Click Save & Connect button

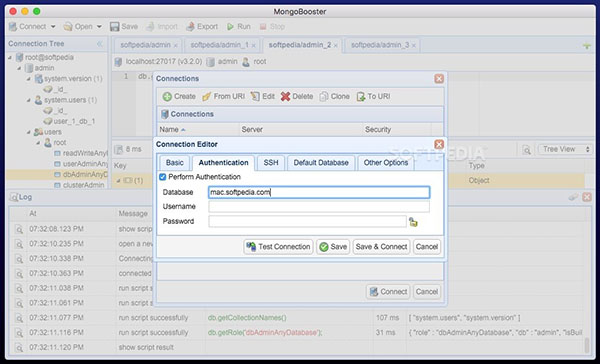pos(381,247)
